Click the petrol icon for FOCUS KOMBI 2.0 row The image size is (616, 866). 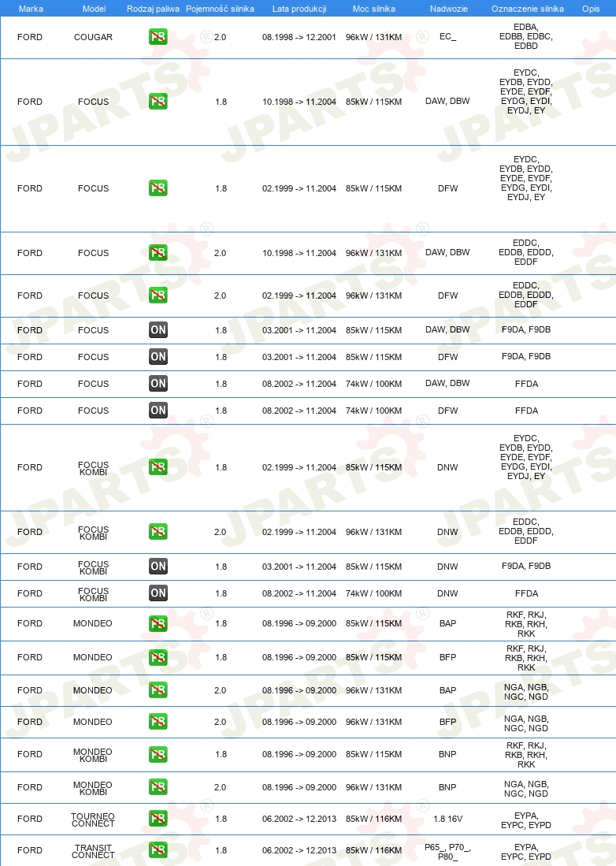click(x=158, y=532)
